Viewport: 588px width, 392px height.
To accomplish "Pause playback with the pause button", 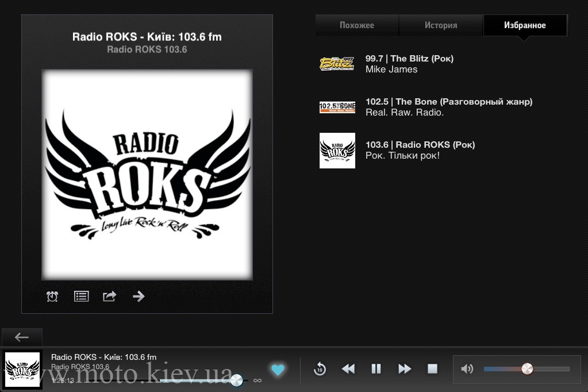I will click(376, 369).
